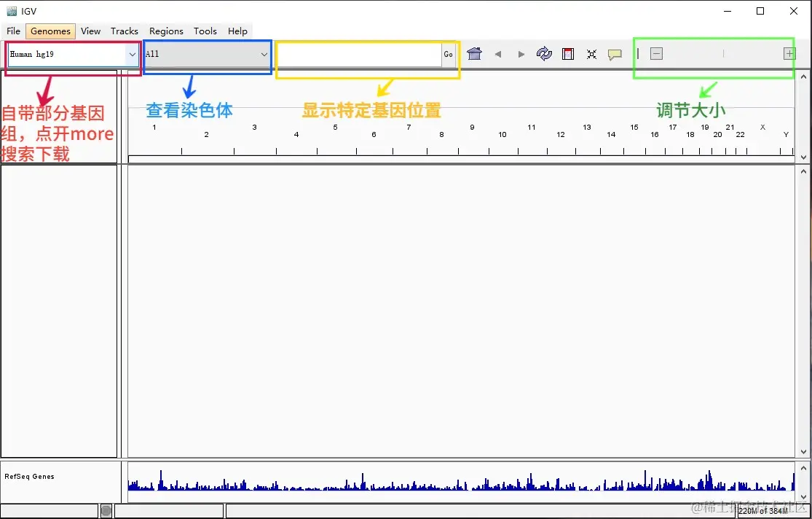Screen dimensions: 812x519
Task: Select chromosome 11 on the ruler
Action: tap(532, 127)
